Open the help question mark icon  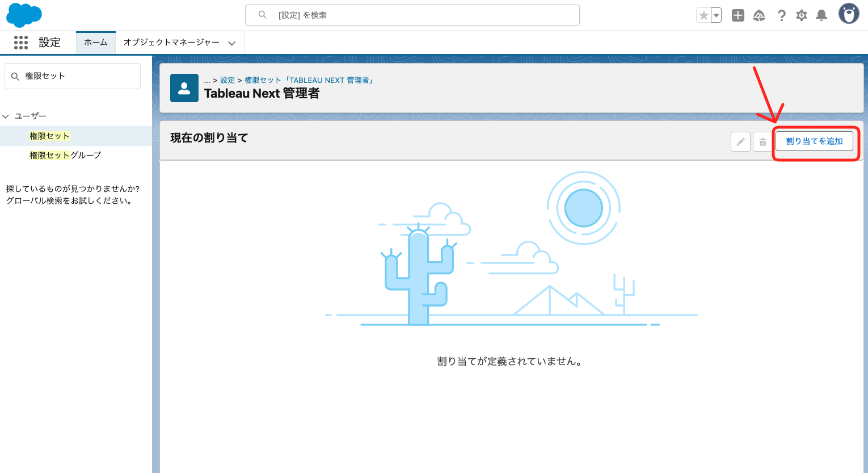click(781, 15)
